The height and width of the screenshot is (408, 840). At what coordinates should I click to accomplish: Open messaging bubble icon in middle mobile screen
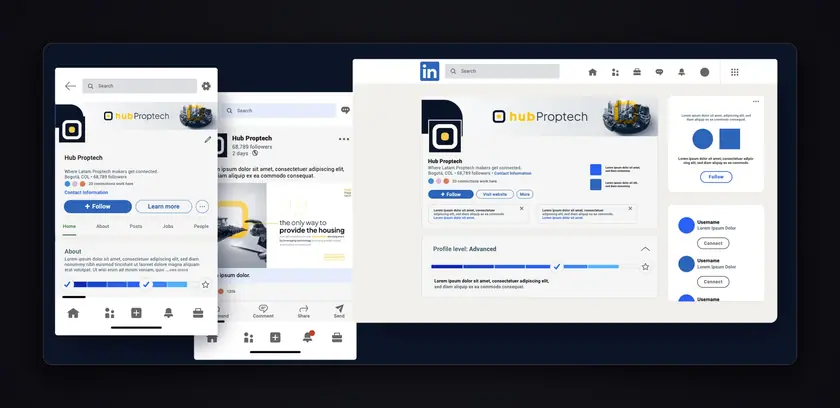coord(346,110)
